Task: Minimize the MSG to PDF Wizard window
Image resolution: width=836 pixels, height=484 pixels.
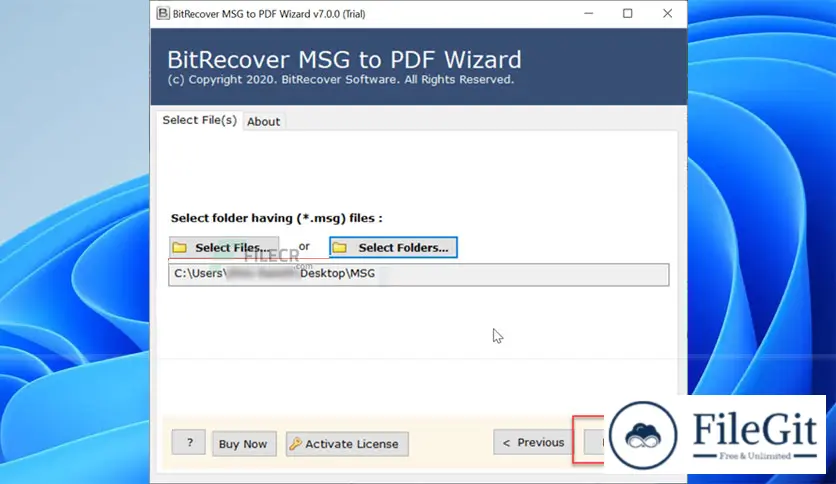Action: pyautogui.click(x=589, y=13)
